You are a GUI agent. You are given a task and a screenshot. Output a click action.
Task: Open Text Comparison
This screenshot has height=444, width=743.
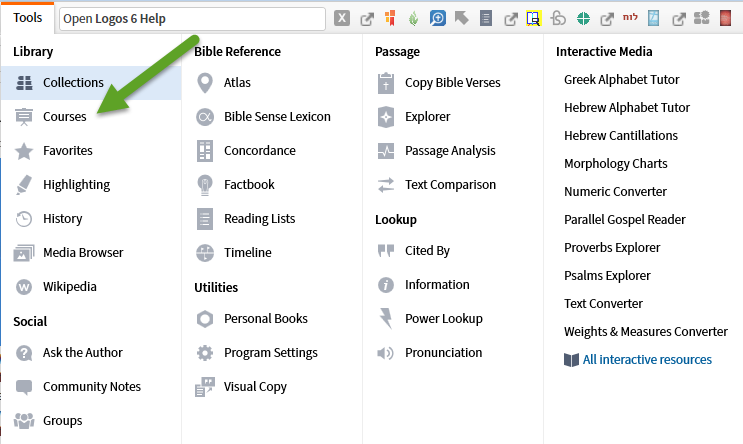(x=453, y=185)
